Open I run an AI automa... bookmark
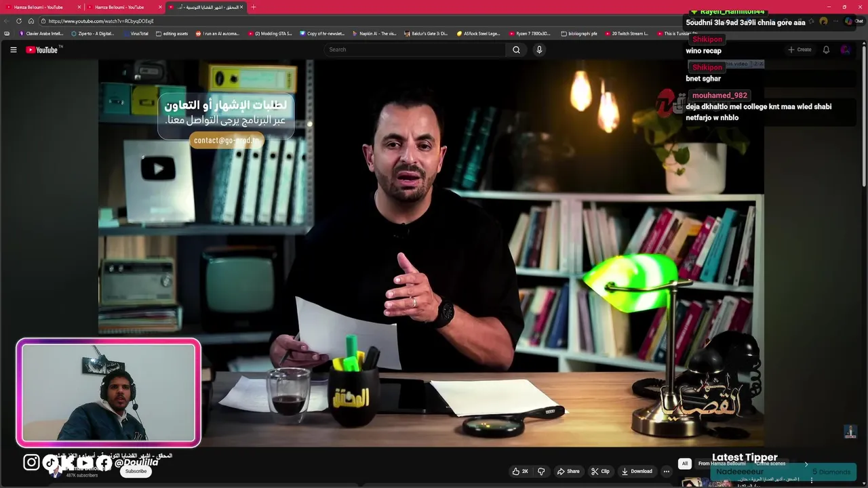Screen dimensions: 868x488 tap(217, 33)
